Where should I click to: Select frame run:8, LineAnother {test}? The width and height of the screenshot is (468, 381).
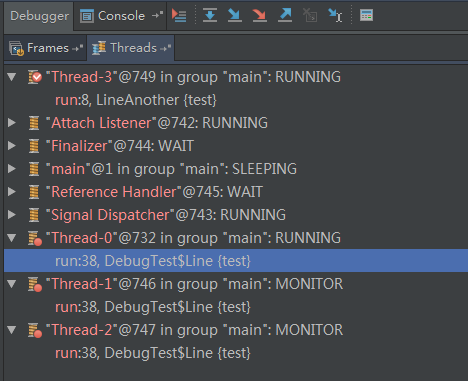point(236,100)
